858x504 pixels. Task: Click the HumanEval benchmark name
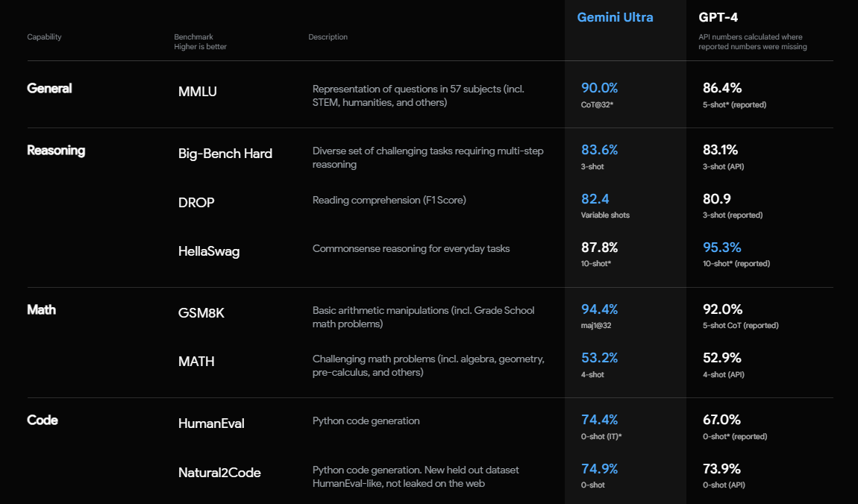point(211,423)
